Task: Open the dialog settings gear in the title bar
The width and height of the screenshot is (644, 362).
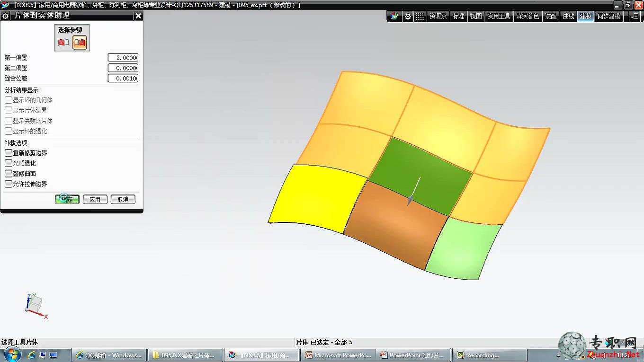Action: (6, 16)
